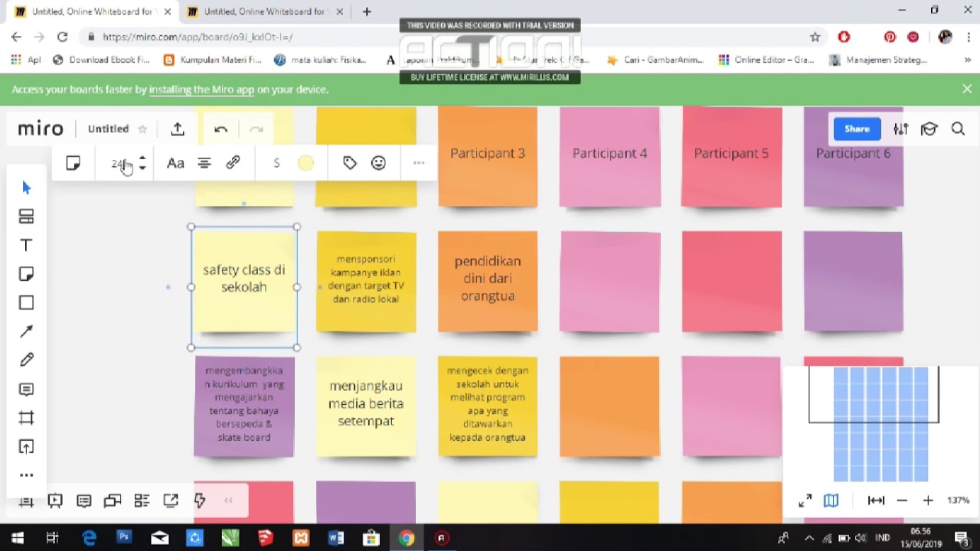Undo the last action
Screen dimensions: 980x551
[x=220, y=129]
